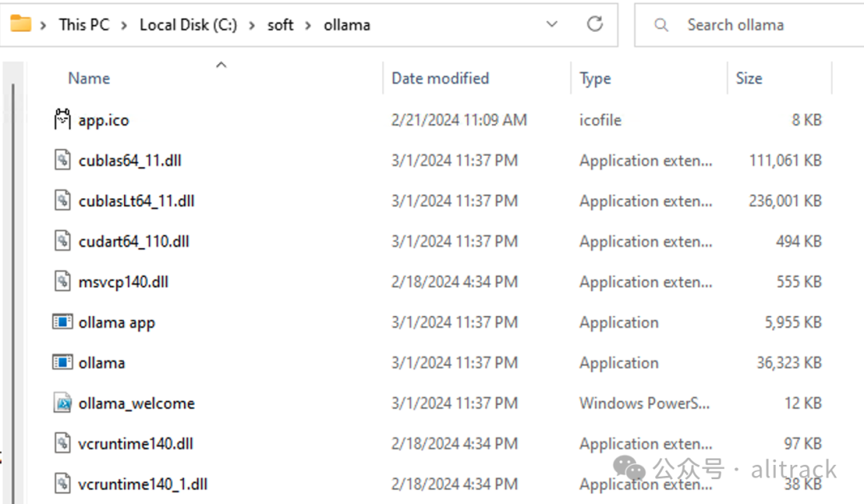Sort by Date modified column header
The image size is (864, 504).
(440, 78)
